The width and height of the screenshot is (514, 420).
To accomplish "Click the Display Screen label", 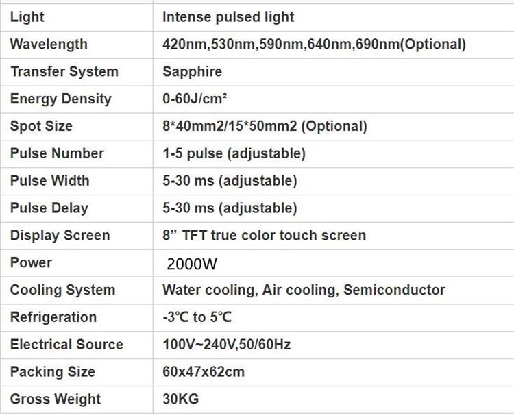I will point(60,235).
